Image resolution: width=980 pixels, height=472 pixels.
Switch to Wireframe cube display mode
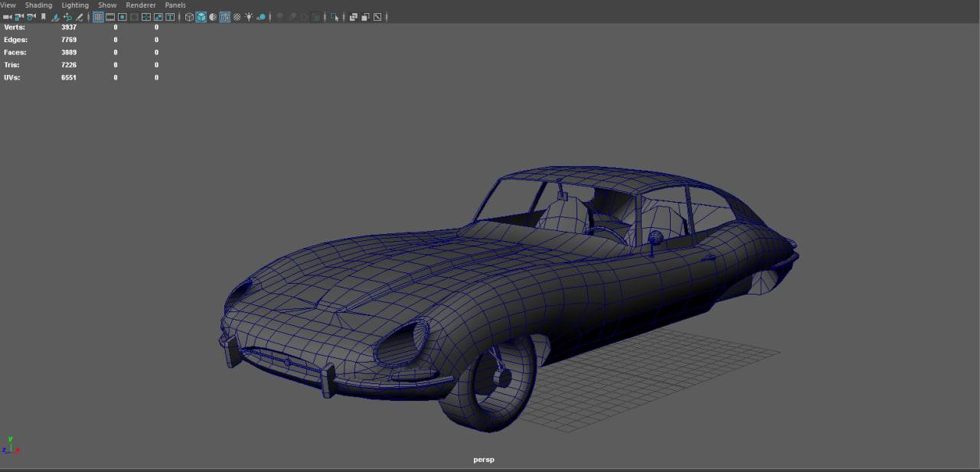point(189,17)
